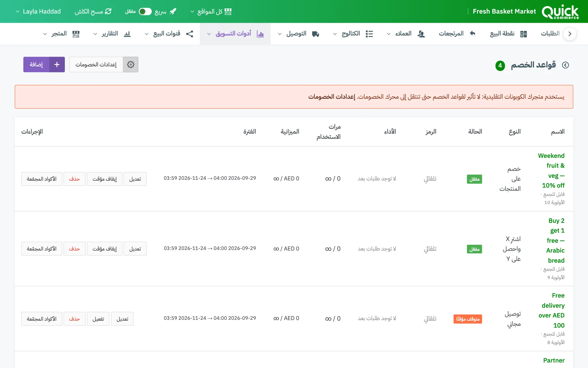Image resolution: width=588 pixels, height=368 pixels.
Task: Click إعدادات الخصومات link in the warning banner
Action: pyautogui.click(x=332, y=97)
